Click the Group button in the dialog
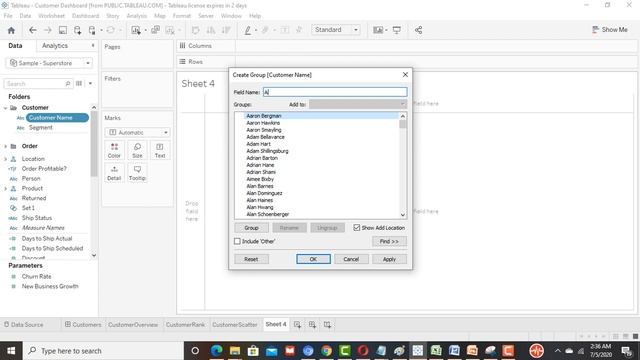 [251, 228]
